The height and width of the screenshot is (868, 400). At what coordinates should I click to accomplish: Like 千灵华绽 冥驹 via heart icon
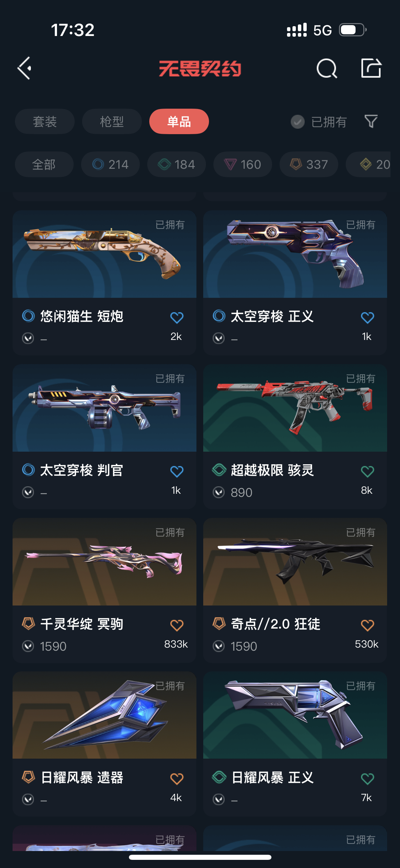(x=177, y=625)
